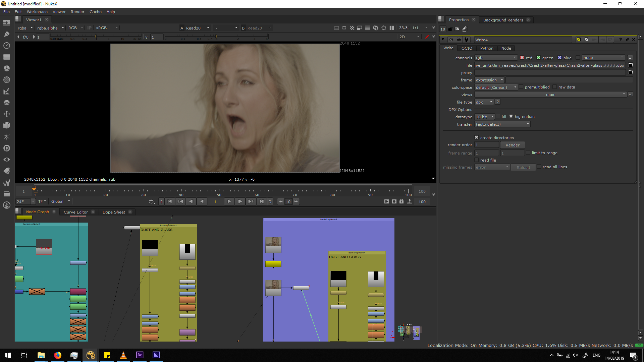Open the Time nodes menu
Viewport: 644px width, 362px height.
click(6, 46)
